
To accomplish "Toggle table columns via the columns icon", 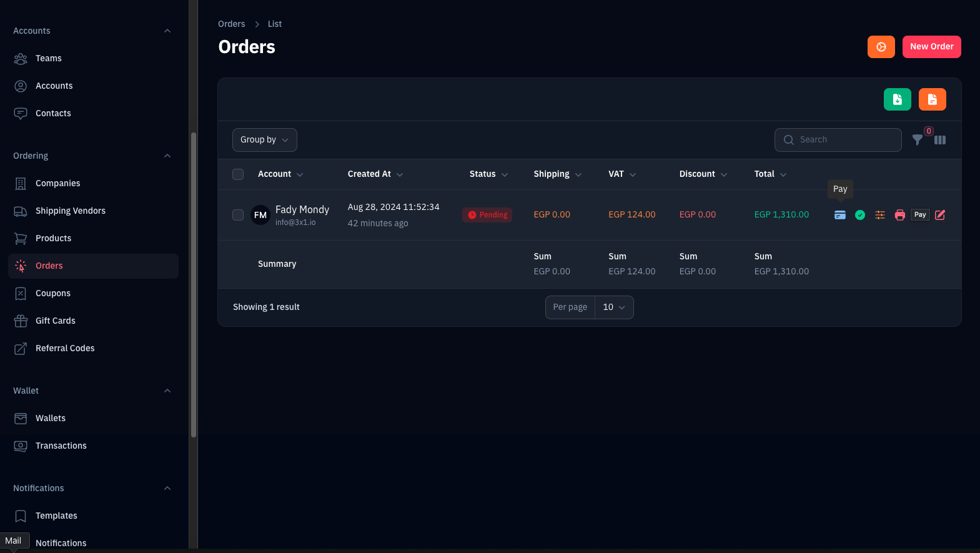I will click(x=940, y=140).
